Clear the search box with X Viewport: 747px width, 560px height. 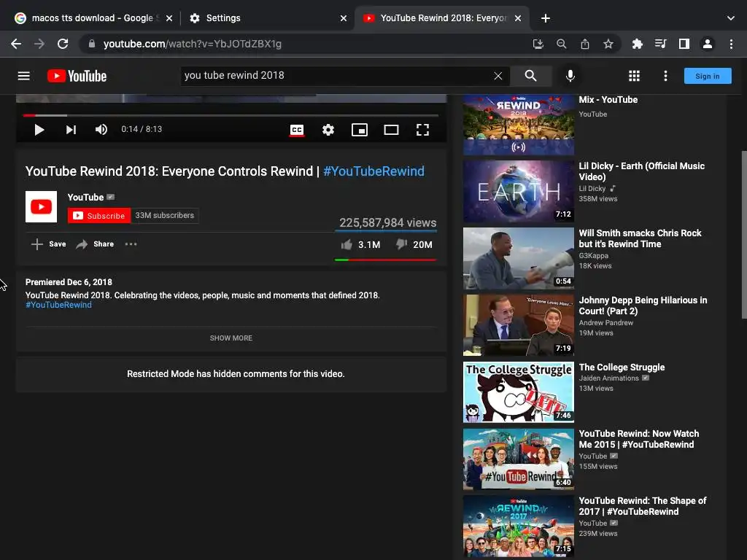498,76
